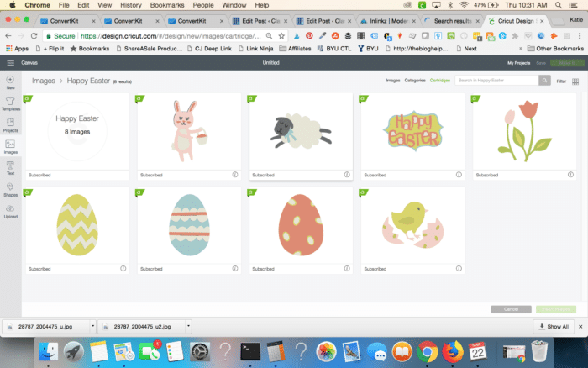Close the downloads bar
Image resolution: width=588 pixels, height=368 pixels.
click(580, 326)
